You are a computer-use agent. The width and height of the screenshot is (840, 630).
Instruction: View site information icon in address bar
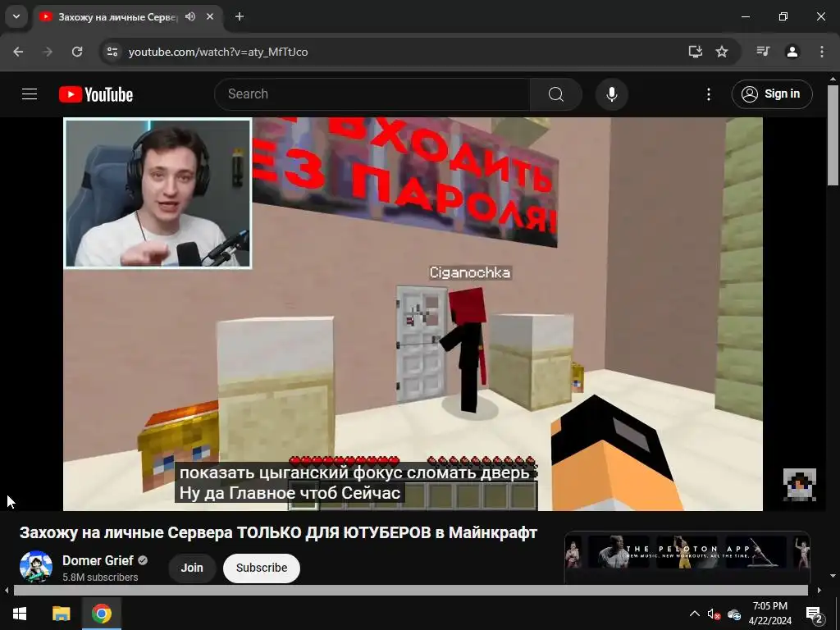click(x=112, y=52)
